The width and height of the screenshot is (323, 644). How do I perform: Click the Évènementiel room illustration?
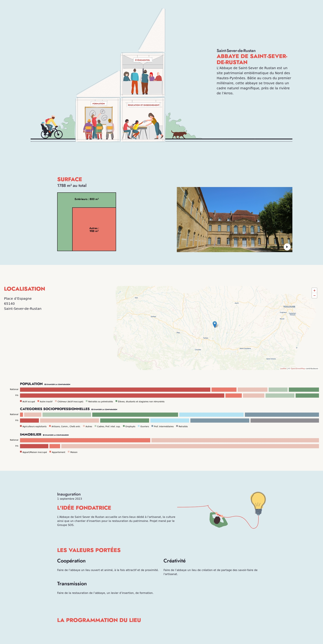(142, 75)
